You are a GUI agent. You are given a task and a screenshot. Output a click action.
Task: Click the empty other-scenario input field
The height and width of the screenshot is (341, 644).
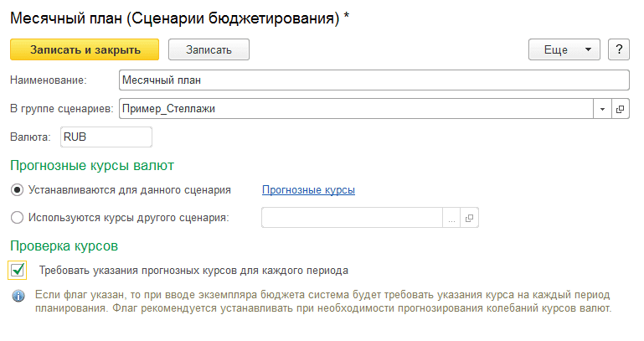tap(352, 218)
